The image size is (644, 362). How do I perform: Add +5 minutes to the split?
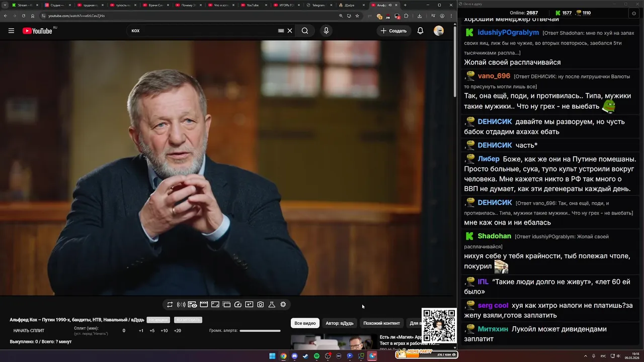(x=152, y=331)
